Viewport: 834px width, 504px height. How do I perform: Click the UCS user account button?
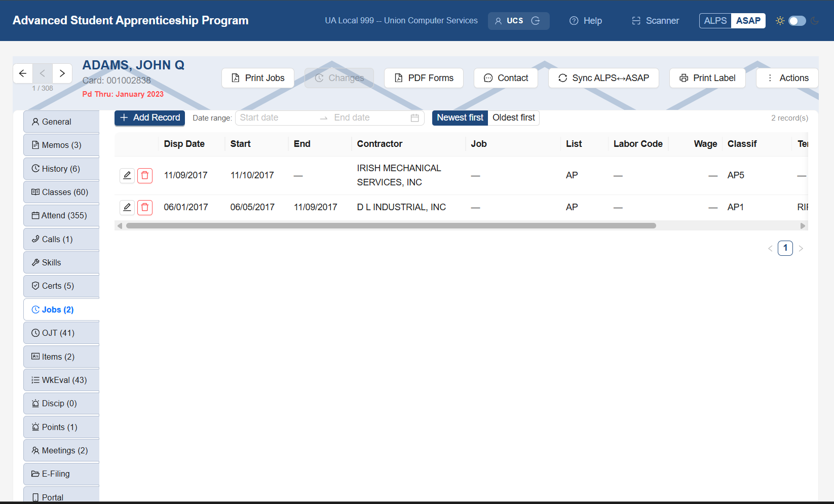pos(519,21)
